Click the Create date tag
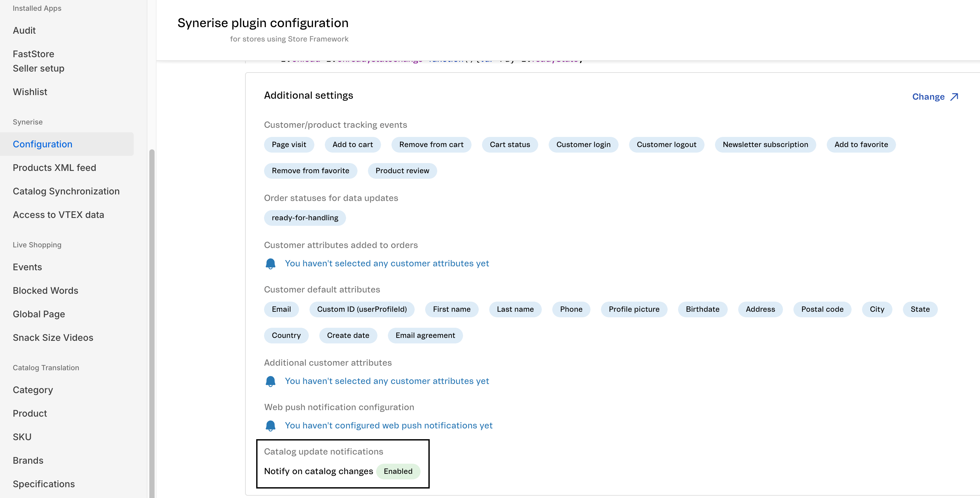This screenshot has width=980, height=498. tap(348, 336)
